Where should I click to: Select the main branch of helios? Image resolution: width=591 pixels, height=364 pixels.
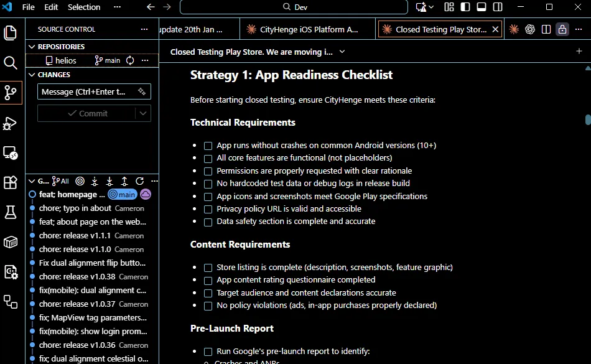108,60
